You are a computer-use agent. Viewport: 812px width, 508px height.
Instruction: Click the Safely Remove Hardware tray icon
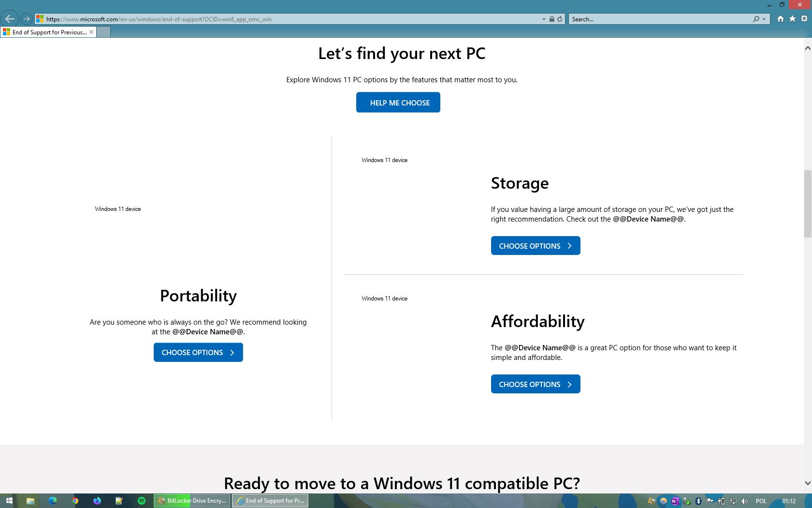(x=687, y=501)
